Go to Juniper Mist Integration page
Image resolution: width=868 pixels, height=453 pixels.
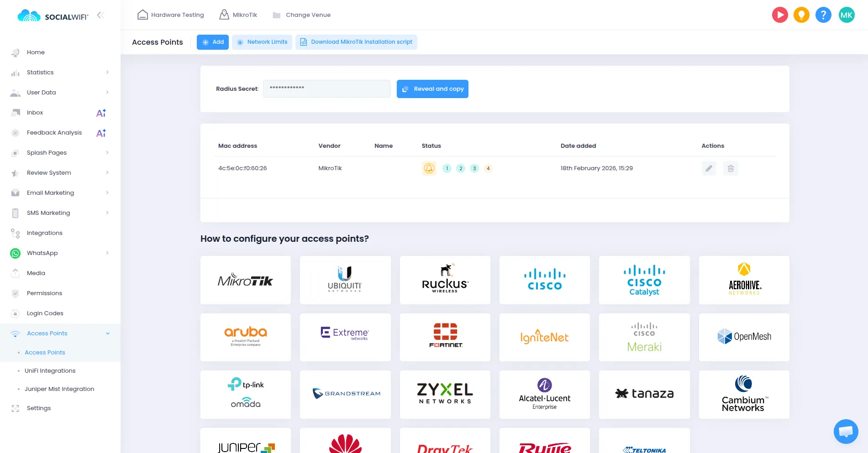click(59, 389)
